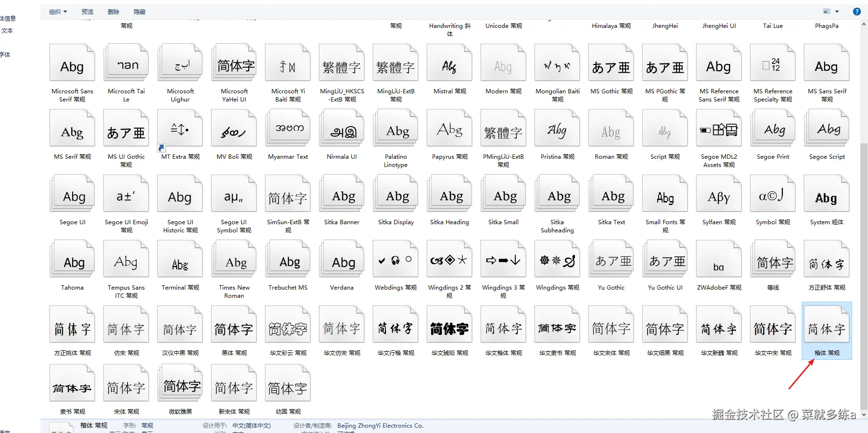Viewport: 868px width, 433px height.
Task: Click the scrollbar down arrow
Action: [x=864, y=414]
